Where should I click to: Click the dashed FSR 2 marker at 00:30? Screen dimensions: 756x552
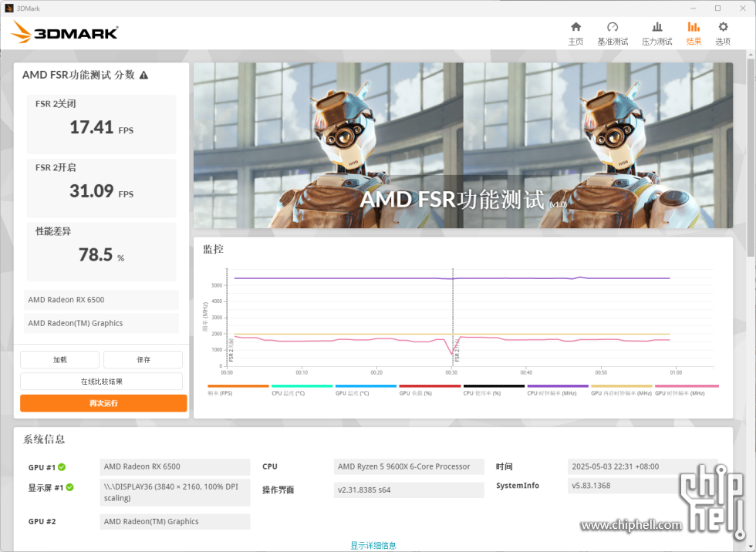point(453,318)
